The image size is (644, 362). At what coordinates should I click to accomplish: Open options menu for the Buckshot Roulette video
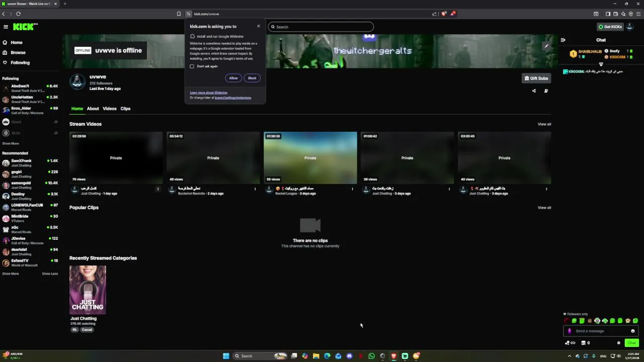click(255, 189)
